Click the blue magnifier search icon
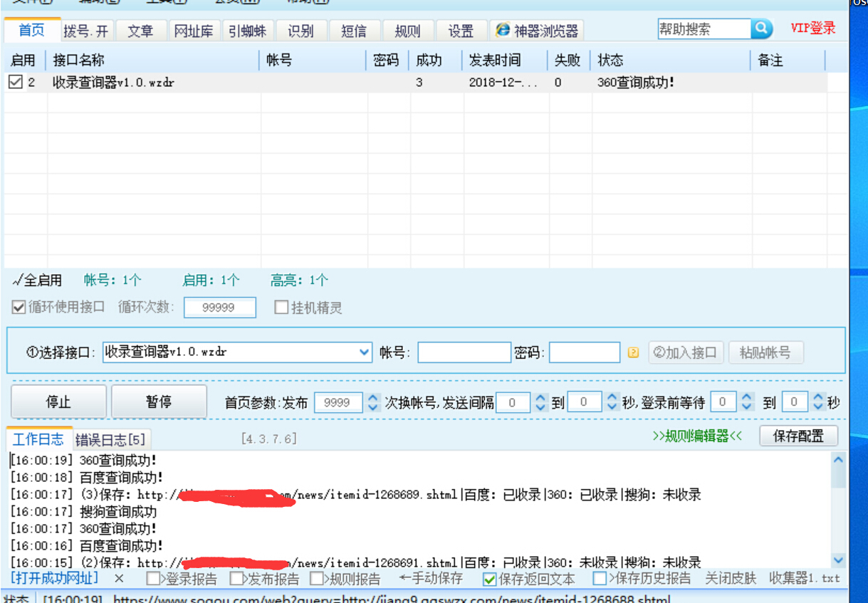The height and width of the screenshot is (603, 868). (x=761, y=29)
